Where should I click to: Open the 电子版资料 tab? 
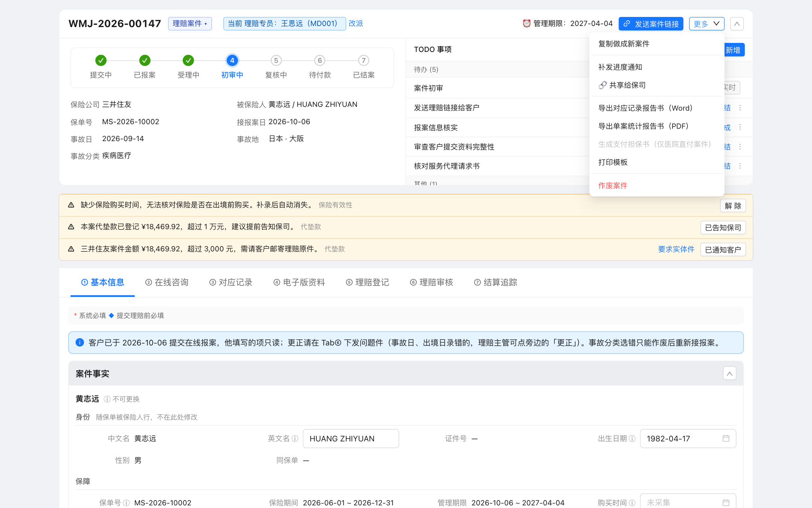point(299,282)
